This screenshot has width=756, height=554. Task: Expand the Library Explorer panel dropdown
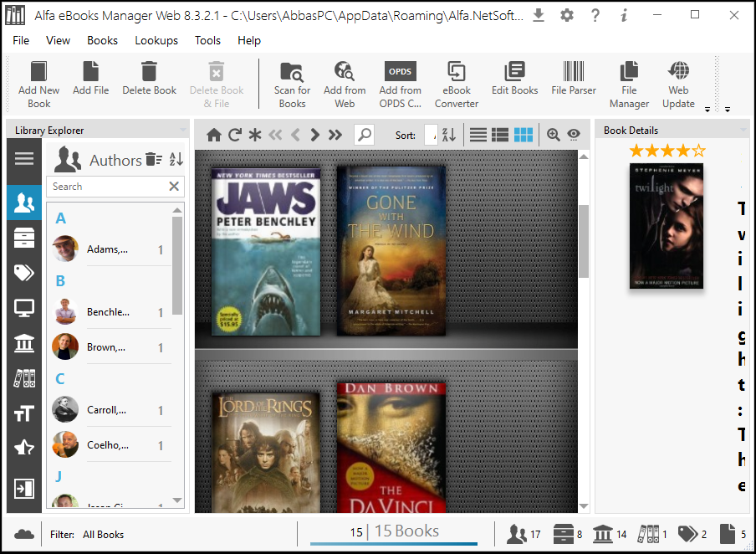[183, 130]
